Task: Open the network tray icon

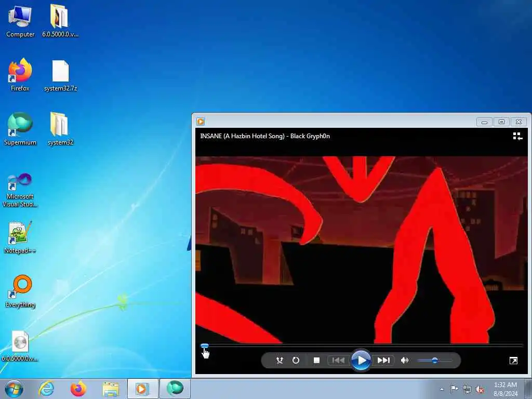Action: tap(467, 389)
